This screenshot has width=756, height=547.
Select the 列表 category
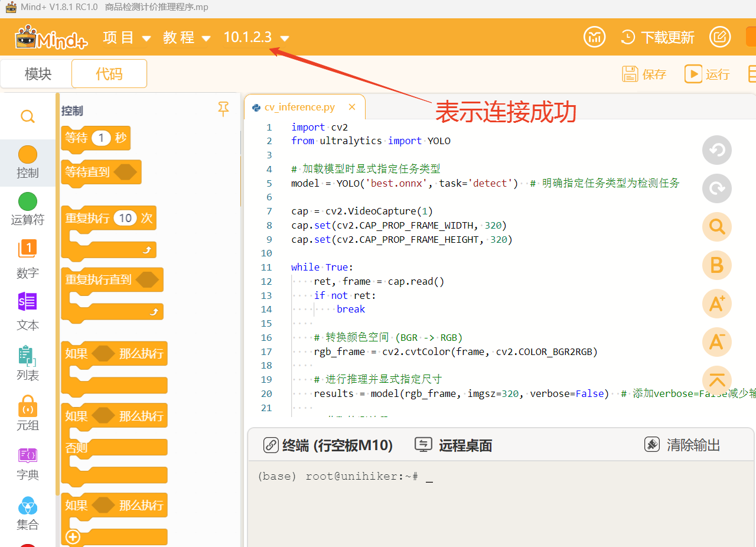[28, 363]
